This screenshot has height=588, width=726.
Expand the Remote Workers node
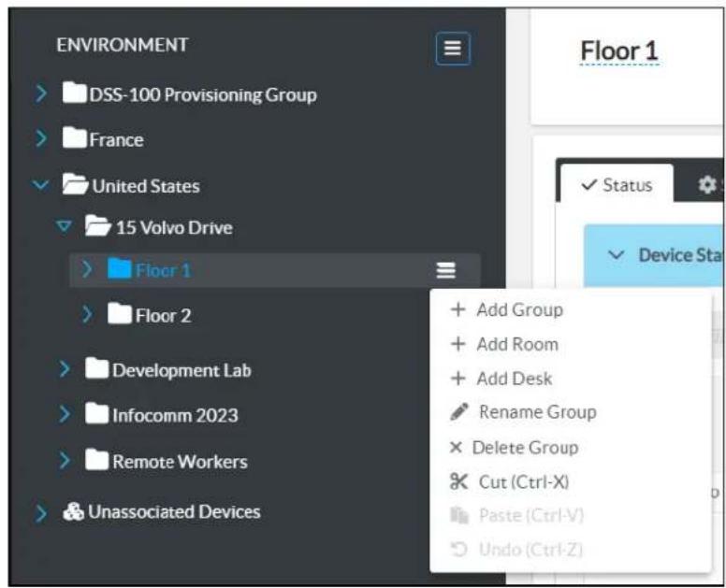(x=65, y=461)
